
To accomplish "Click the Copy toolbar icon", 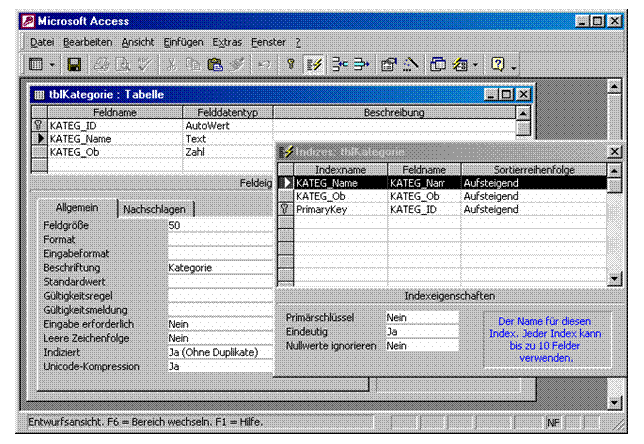I will click(x=193, y=64).
